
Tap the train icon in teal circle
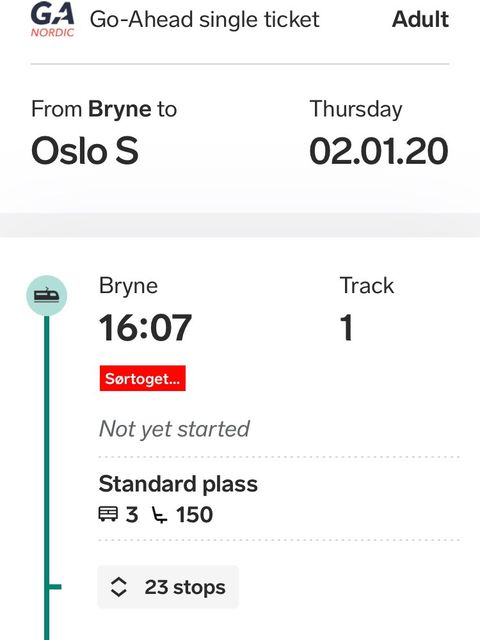[x=47, y=296]
